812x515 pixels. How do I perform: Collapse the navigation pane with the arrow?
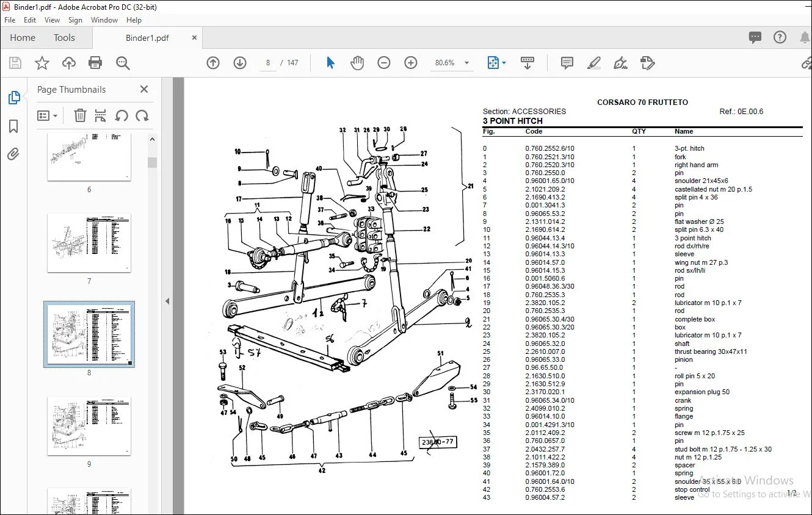click(x=167, y=301)
